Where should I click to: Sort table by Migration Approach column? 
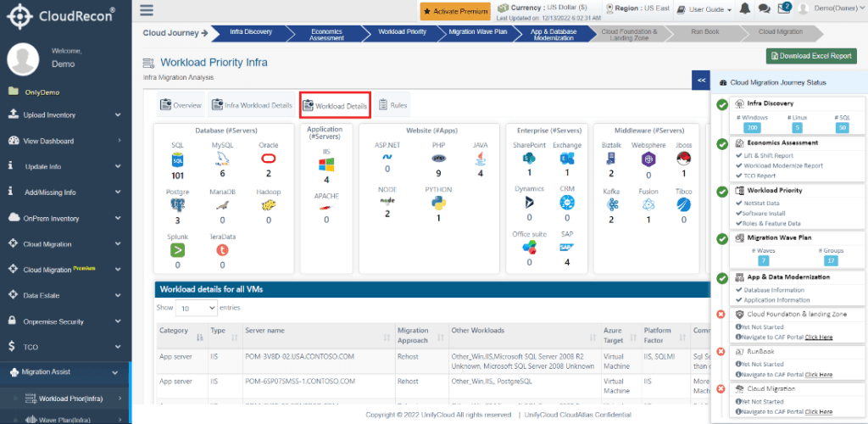coord(420,334)
